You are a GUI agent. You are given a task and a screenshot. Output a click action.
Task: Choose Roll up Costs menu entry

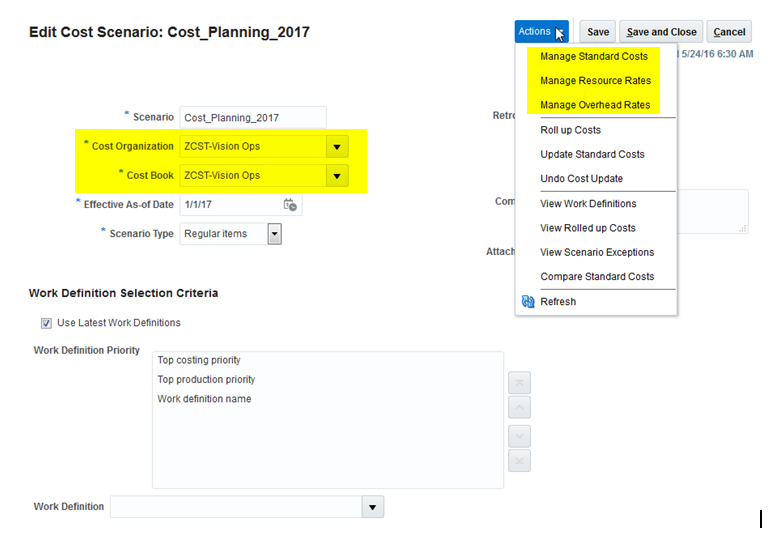coord(570,130)
